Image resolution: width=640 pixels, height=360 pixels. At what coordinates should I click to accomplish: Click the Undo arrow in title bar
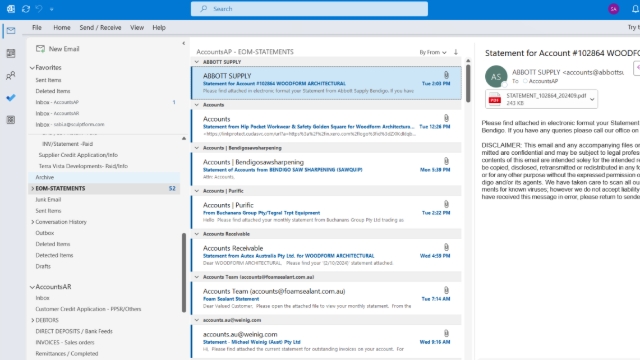[x=39, y=9]
